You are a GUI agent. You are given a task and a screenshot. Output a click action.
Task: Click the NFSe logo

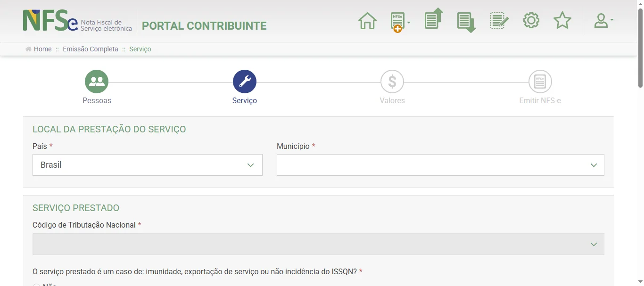(x=47, y=21)
